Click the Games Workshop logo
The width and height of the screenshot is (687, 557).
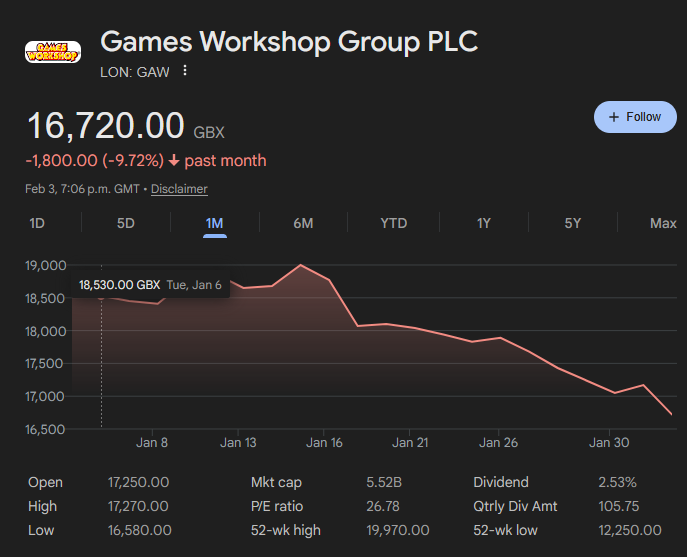53,52
